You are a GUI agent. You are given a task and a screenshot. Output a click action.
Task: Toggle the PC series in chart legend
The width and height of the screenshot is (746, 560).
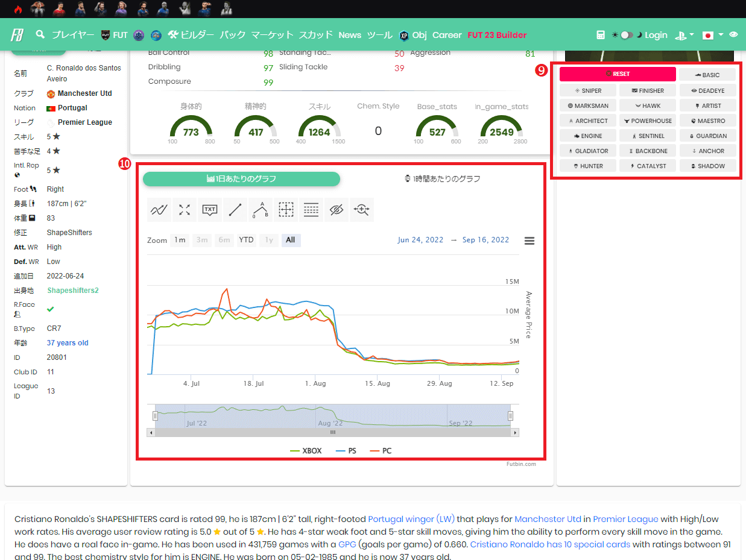381,451
